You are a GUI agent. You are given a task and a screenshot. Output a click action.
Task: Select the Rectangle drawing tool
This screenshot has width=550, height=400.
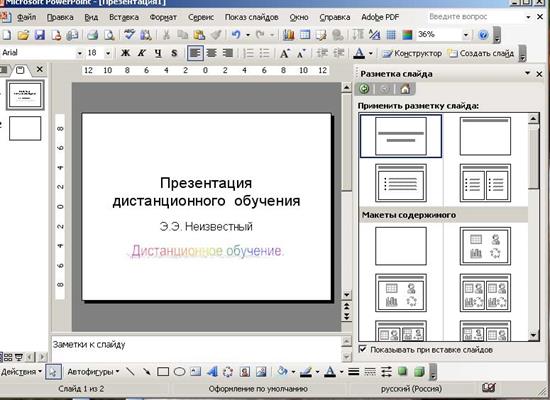coord(163,372)
